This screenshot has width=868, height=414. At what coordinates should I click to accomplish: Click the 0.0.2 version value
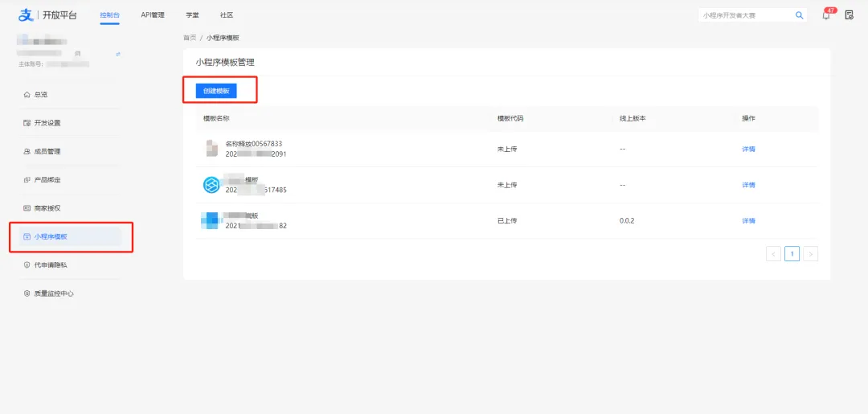click(x=627, y=221)
